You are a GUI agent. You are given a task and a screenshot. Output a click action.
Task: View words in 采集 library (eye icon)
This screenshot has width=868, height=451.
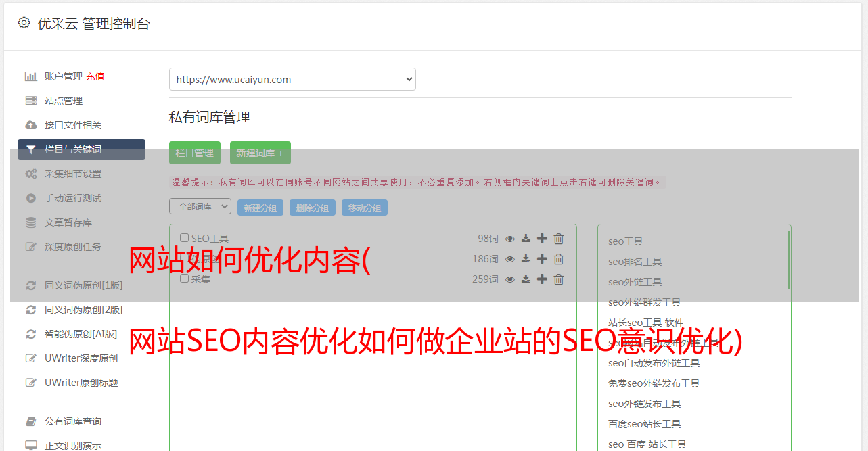click(510, 279)
